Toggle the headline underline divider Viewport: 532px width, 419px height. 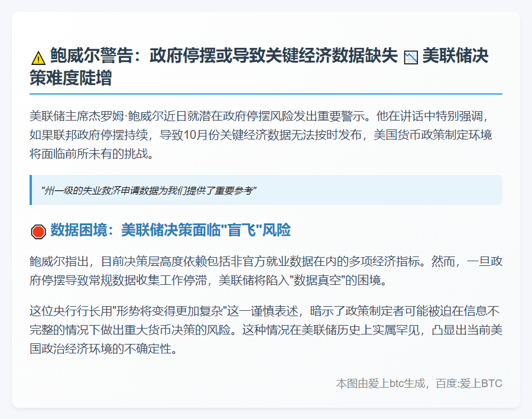266,93
